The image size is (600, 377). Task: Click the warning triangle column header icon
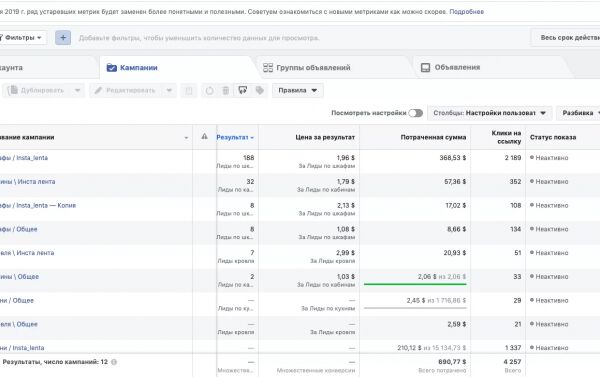[x=204, y=136]
